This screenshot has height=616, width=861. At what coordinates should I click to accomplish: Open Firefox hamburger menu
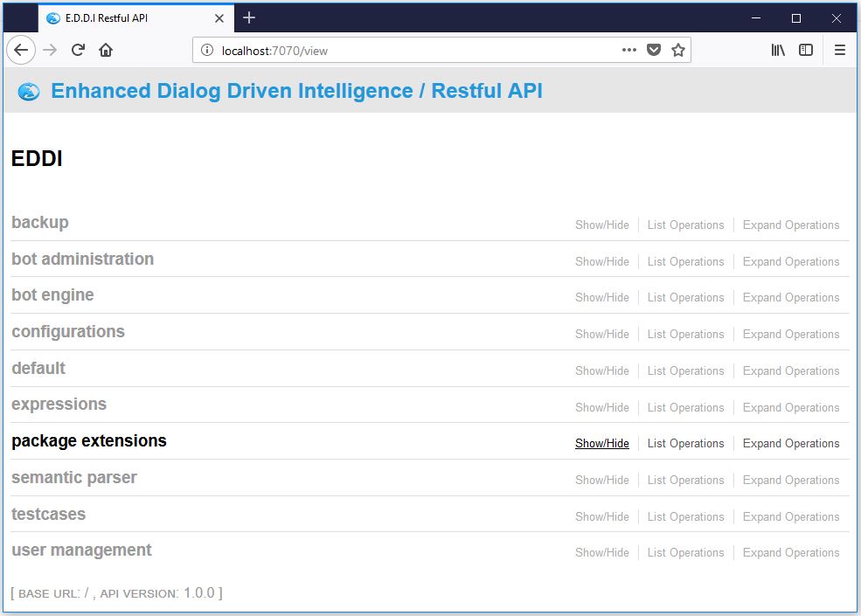click(x=840, y=51)
